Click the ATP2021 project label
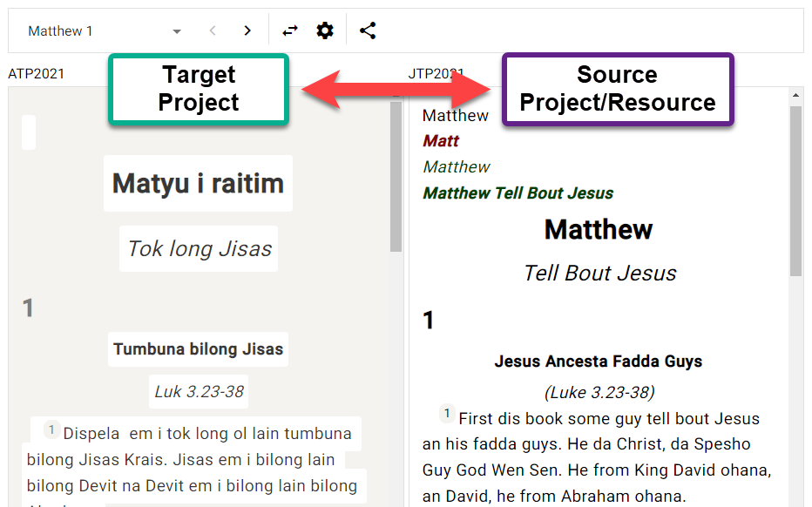Image resolution: width=812 pixels, height=507 pixels. click(x=37, y=74)
